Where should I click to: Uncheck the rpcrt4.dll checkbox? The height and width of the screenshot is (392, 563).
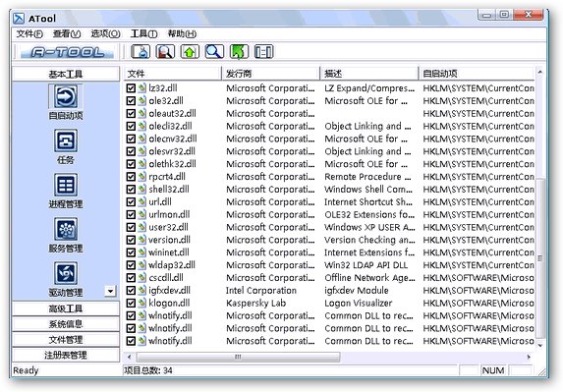[x=131, y=177]
